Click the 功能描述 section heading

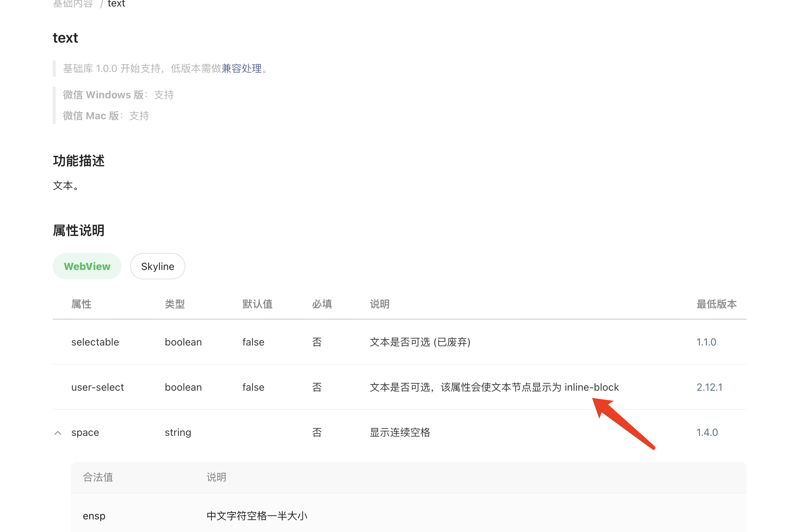[x=78, y=160]
